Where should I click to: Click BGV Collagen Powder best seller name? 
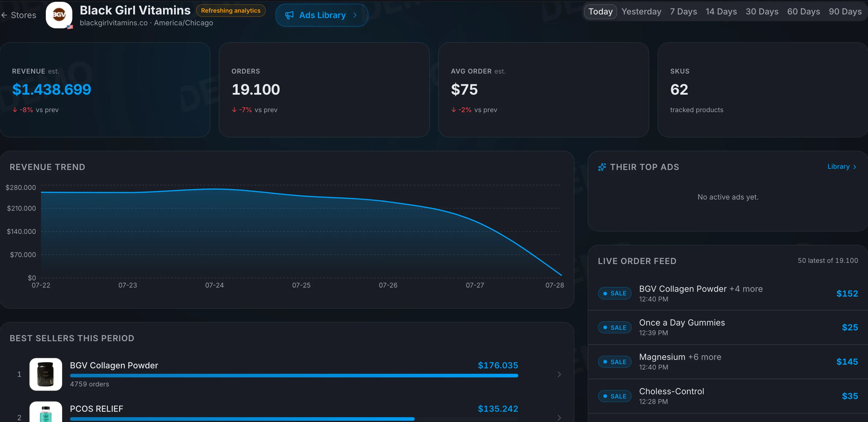click(x=114, y=365)
